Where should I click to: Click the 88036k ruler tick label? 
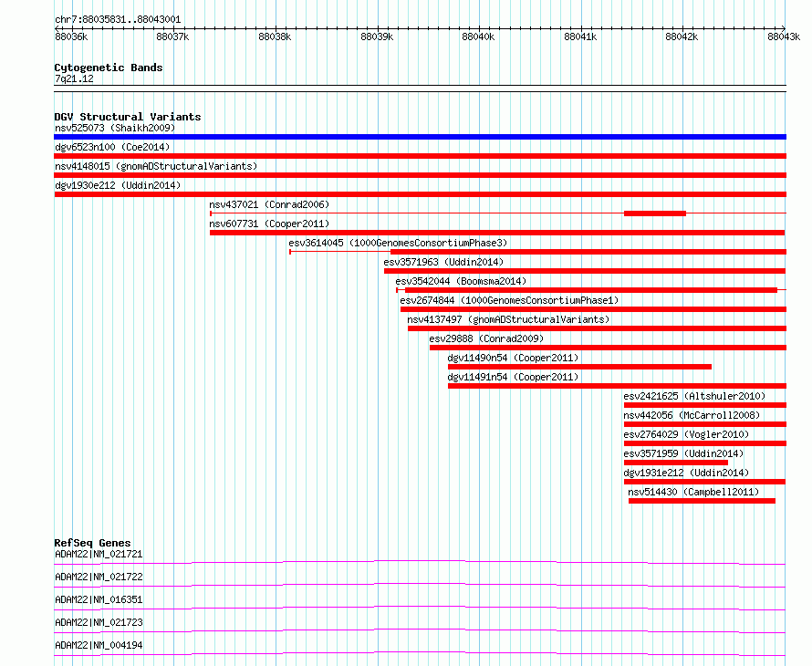71,36
